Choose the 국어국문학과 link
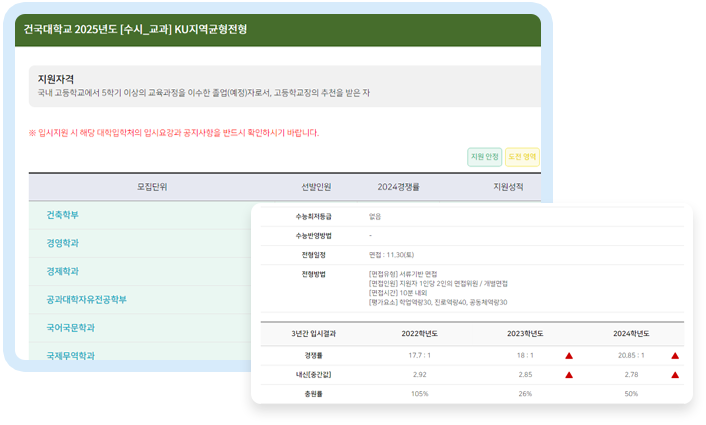706x425 pixels. coord(70,328)
